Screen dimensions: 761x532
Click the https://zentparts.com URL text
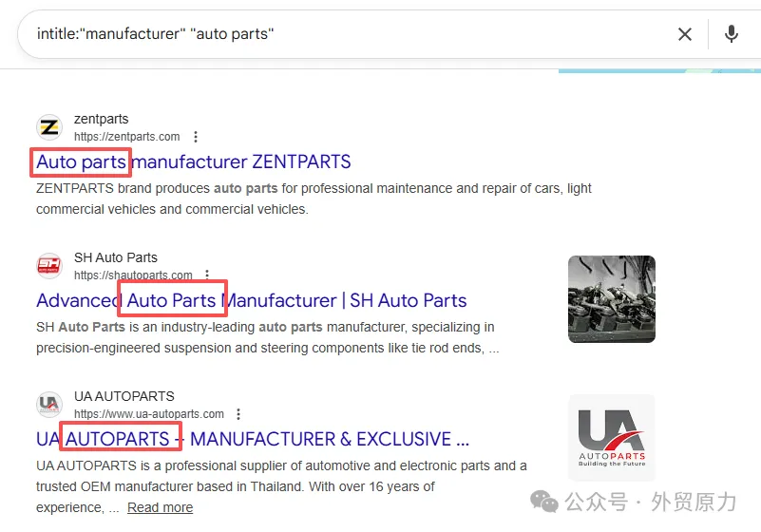[126, 137]
